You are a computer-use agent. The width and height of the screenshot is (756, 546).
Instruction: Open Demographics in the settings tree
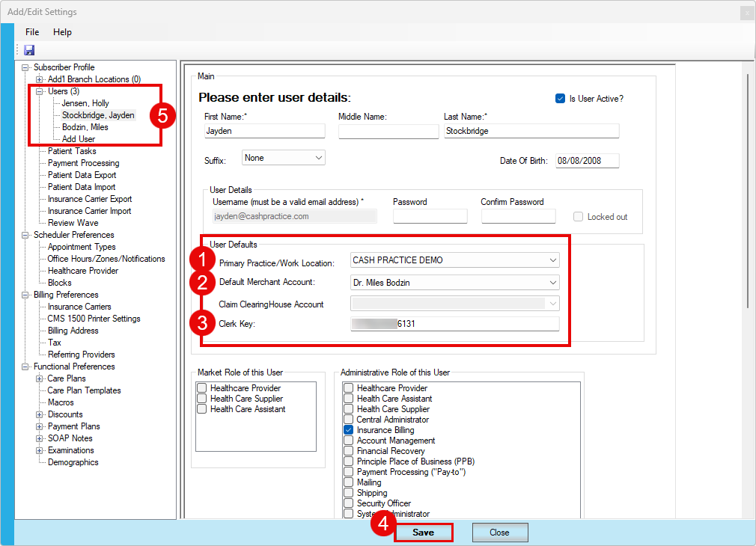pyautogui.click(x=73, y=462)
